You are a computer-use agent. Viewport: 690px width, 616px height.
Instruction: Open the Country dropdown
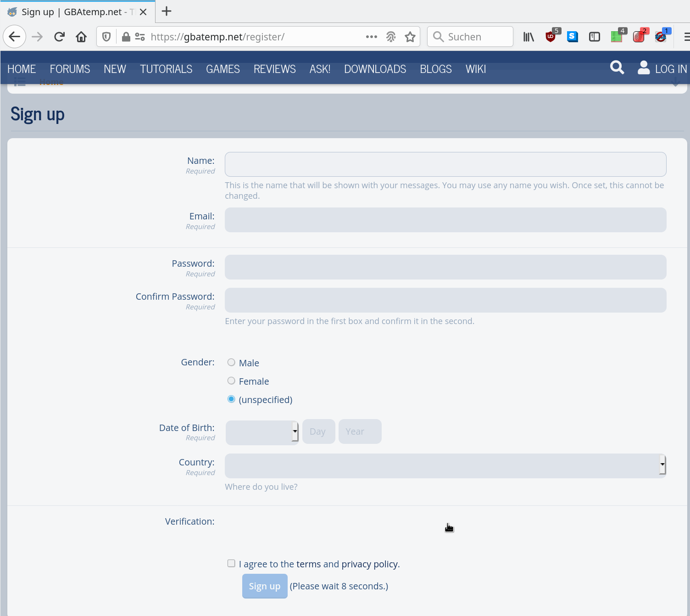[445, 466]
